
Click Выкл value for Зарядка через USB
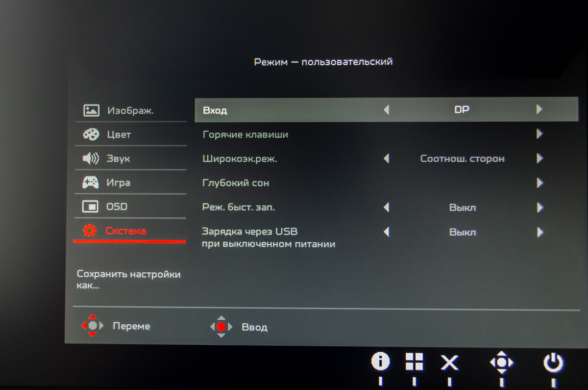[x=463, y=232]
